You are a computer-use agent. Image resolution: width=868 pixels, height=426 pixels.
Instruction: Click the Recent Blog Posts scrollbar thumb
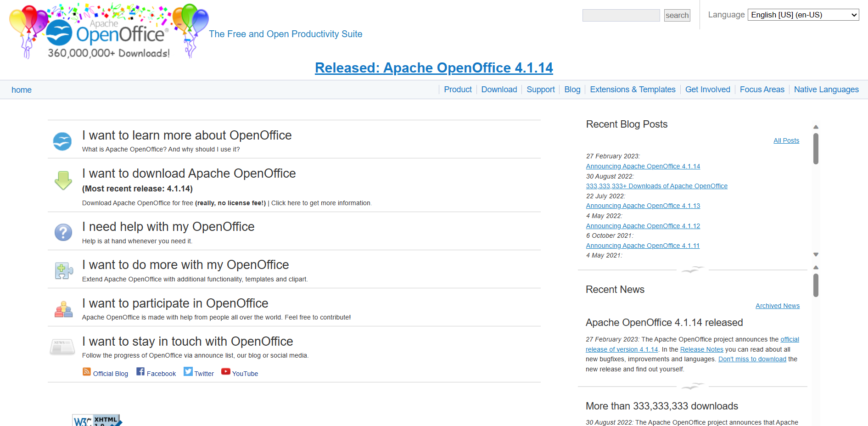click(816, 148)
